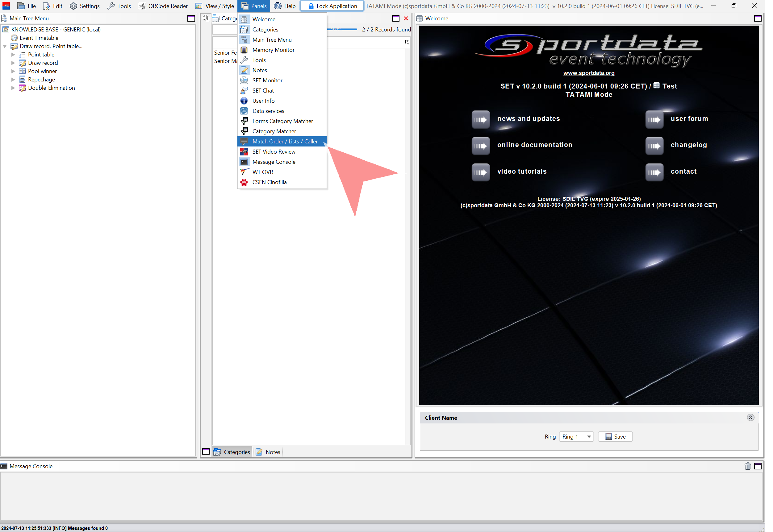This screenshot has width=773, height=532.
Task: Open SET Video Review panel entry
Action: tap(274, 152)
